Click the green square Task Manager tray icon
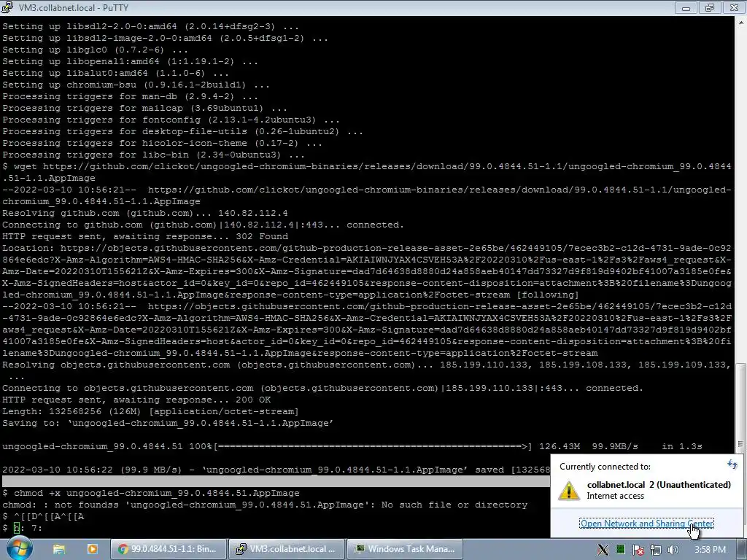Image resolution: width=747 pixels, height=560 pixels. pos(620,550)
